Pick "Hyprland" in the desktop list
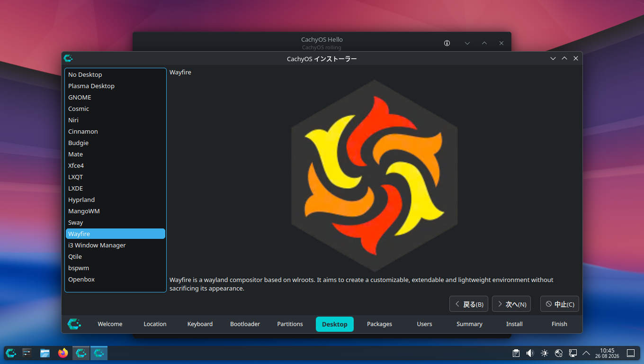The image size is (644, 364). (116, 200)
